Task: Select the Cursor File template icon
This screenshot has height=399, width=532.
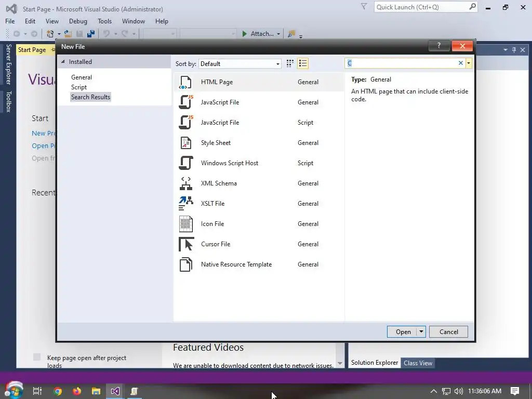Action: point(187,244)
